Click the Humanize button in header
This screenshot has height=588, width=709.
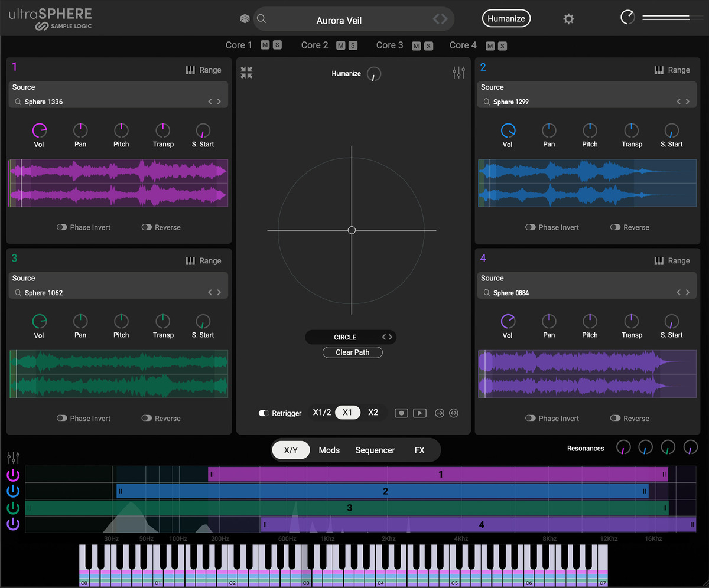tap(506, 18)
